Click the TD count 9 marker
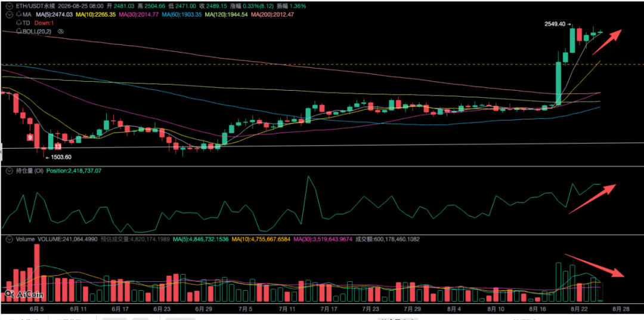 click(30, 137)
